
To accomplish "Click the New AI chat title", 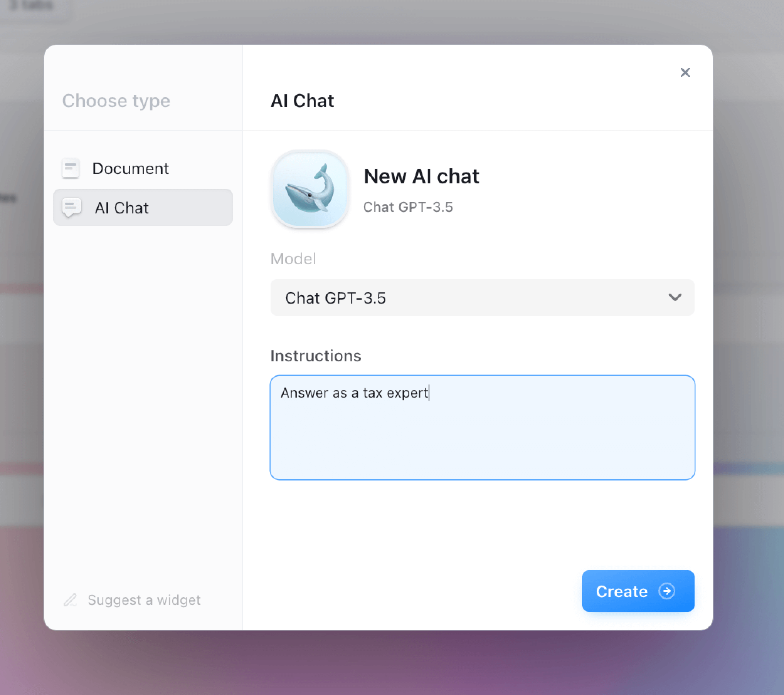I will tap(421, 176).
